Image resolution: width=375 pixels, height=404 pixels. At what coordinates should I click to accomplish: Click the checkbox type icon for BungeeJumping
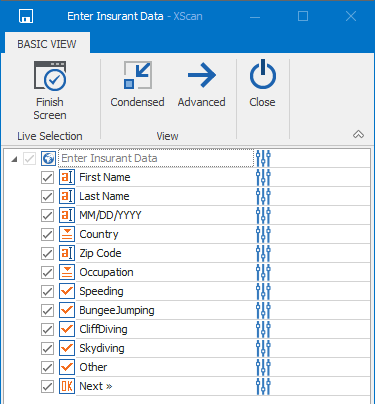[x=67, y=310]
